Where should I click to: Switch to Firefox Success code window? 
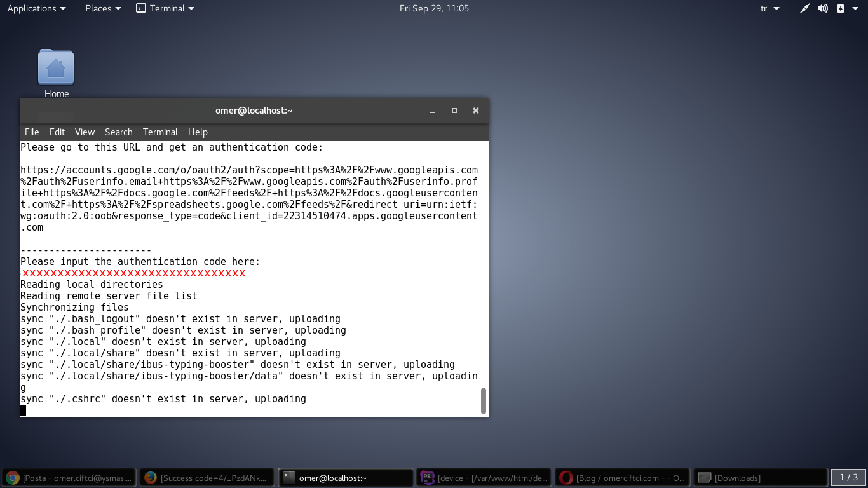tap(207, 478)
